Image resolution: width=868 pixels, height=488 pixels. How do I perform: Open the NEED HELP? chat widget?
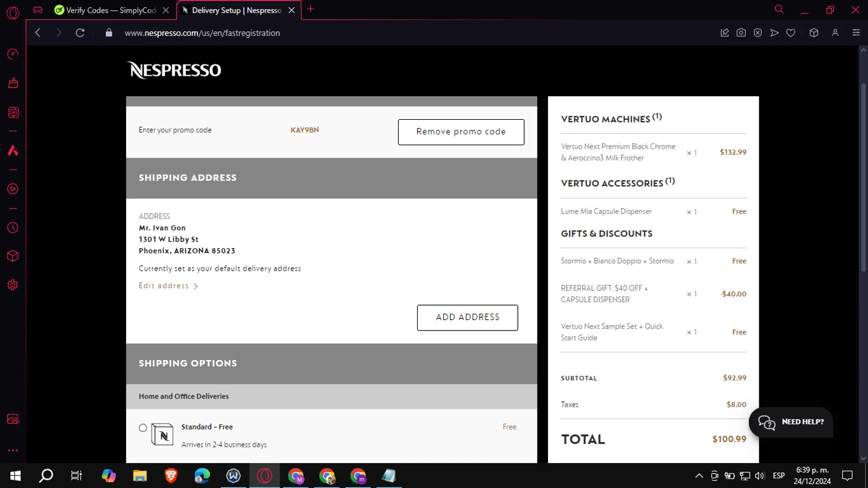click(x=791, y=422)
